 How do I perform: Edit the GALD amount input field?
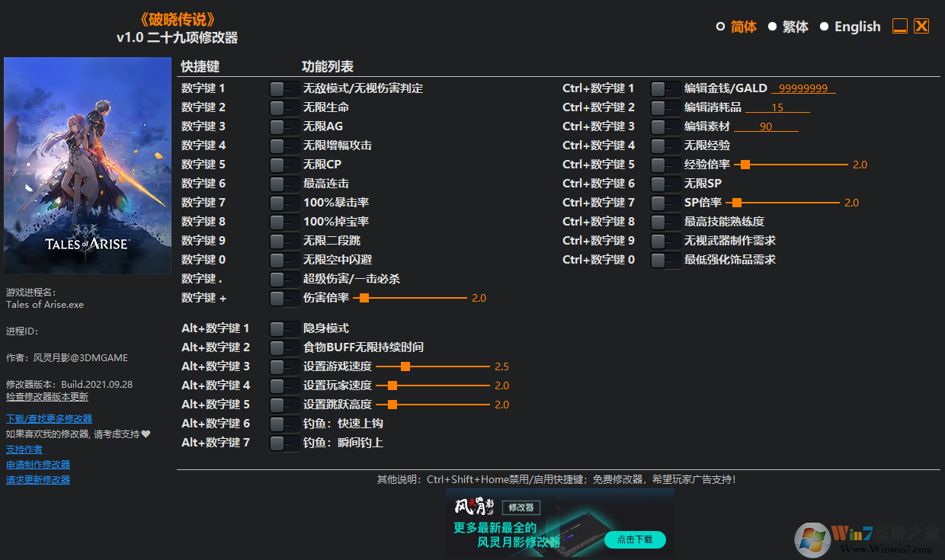coord(803,88)
